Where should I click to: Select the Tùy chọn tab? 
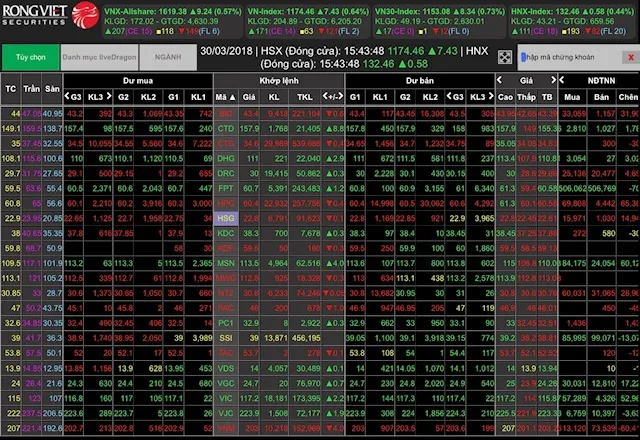(x=28, y=57)
